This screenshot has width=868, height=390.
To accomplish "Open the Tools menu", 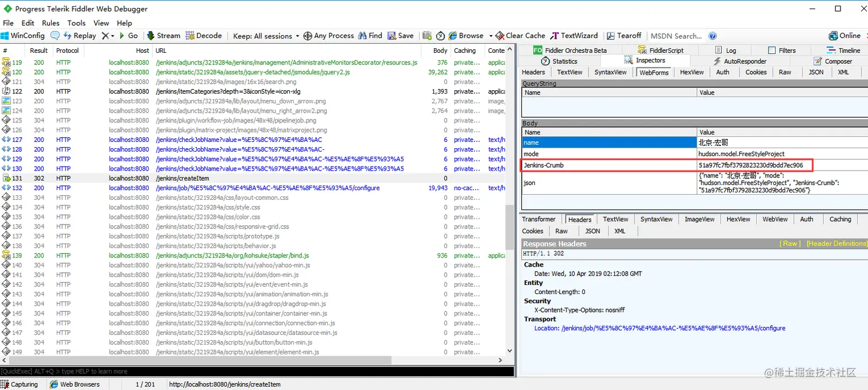I will [x=76, y=23].
